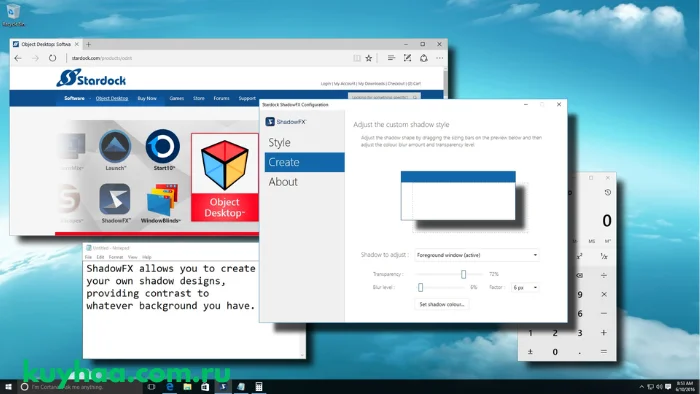700x394 pixels.
Task: Click Cortana search box on taskbar
Action: click(79, 387)
